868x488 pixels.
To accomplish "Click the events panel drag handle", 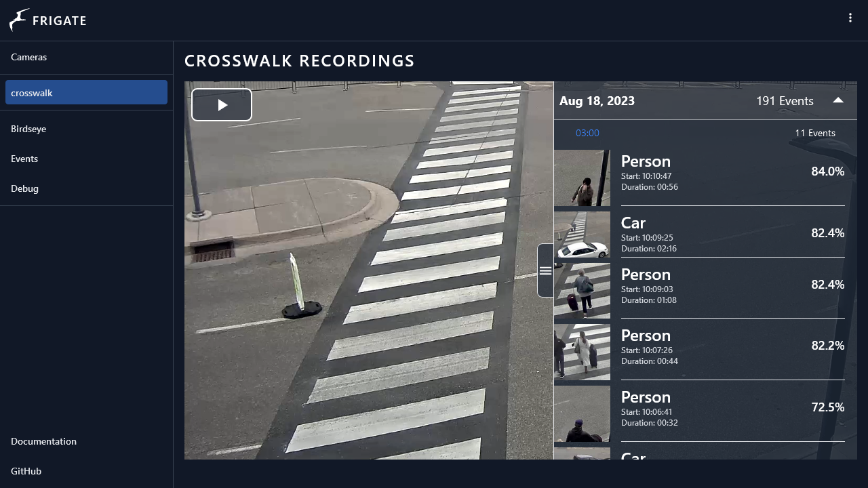I will pos(545,270).
